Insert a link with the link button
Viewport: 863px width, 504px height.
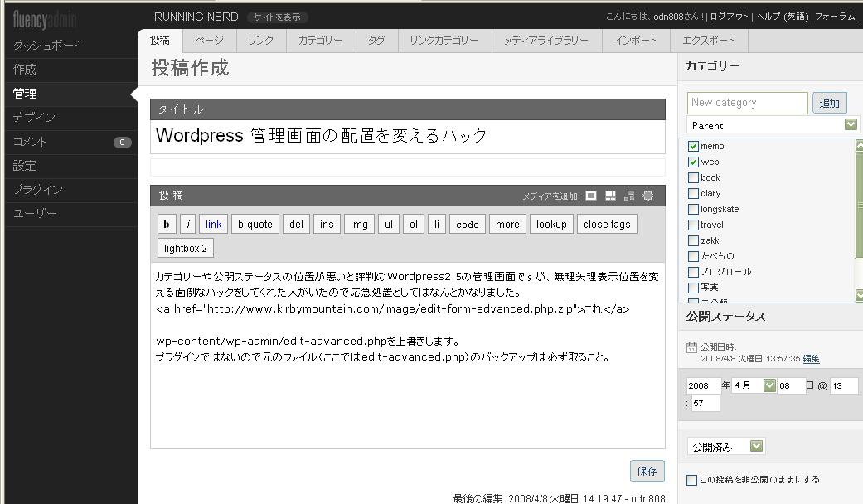[x=214, y=225]
